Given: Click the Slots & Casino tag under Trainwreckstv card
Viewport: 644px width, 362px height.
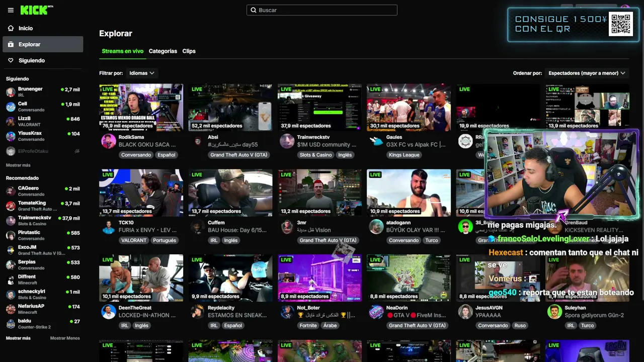Looking at the screenshot, I should 316,155.
